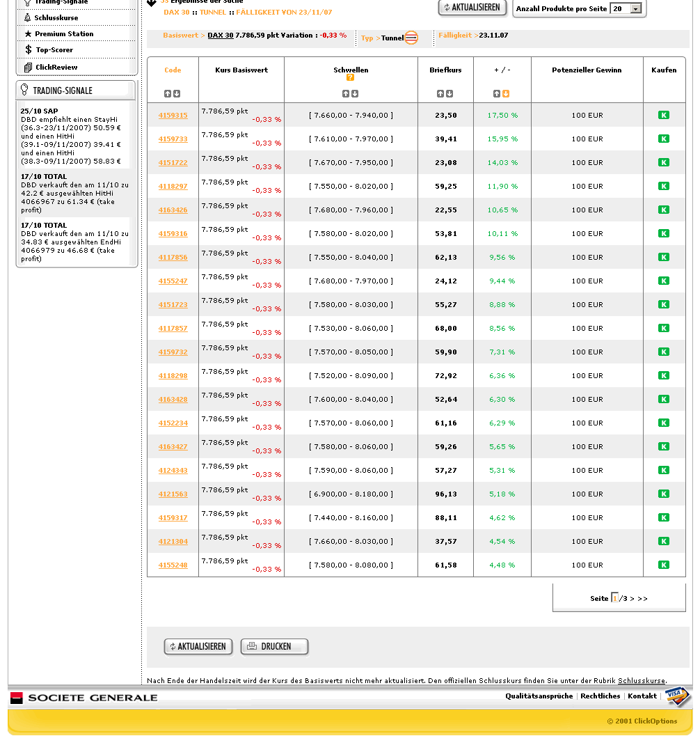Open Schlusskurse link in footer note

[x=642, y=680]
